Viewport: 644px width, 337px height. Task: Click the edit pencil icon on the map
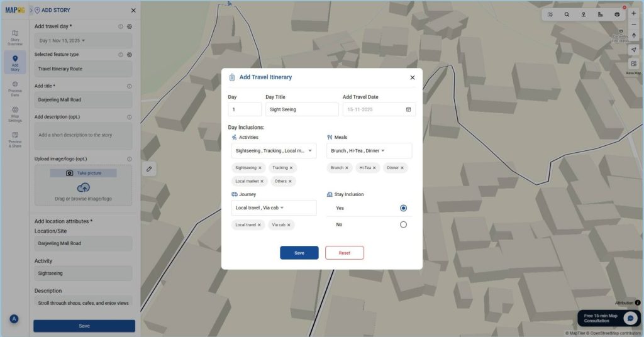pyautogui.click(x=149, y=168)
